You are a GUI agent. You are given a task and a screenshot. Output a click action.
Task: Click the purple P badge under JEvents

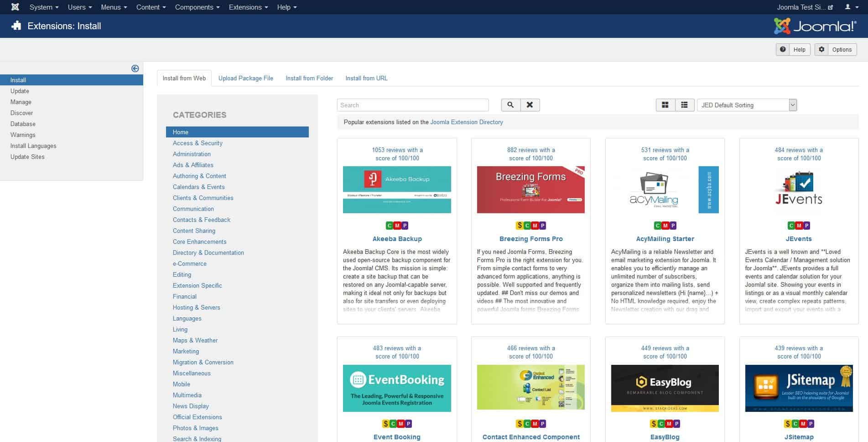click(x=806, y=226)
